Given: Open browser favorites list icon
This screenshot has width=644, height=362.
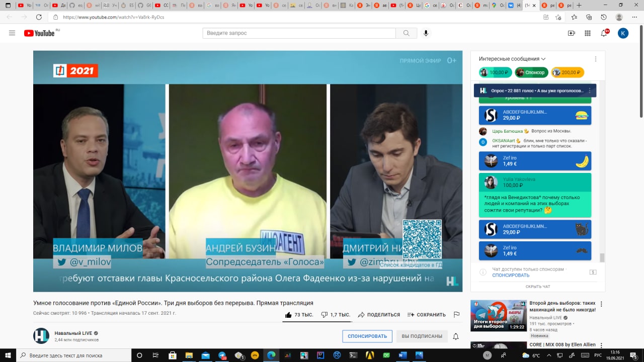Looking at the screenshot, I should tap(574, 17).
